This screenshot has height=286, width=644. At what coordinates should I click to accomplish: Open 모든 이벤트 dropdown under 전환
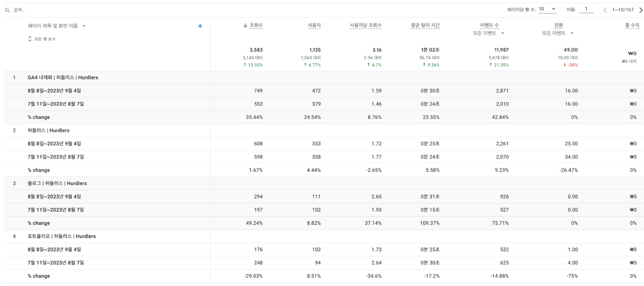coord(558,33)
